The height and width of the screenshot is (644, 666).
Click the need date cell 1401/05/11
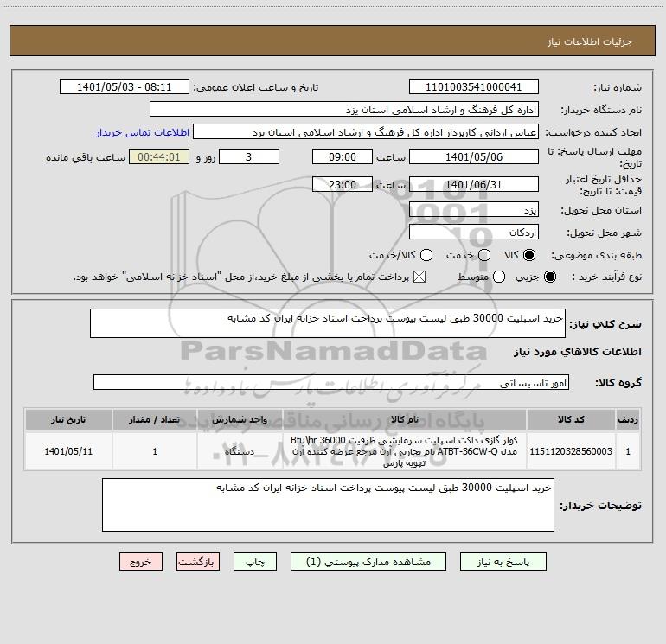(68, 451)
